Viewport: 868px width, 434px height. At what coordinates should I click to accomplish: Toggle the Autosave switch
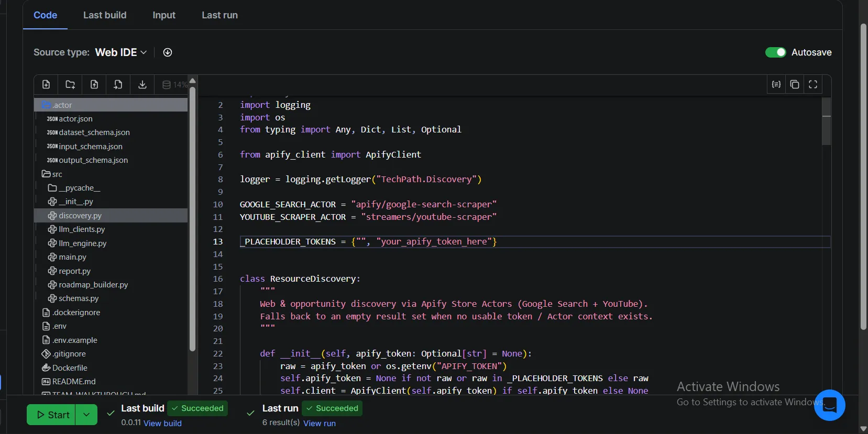pyautogui.click(x=775, y=52)
